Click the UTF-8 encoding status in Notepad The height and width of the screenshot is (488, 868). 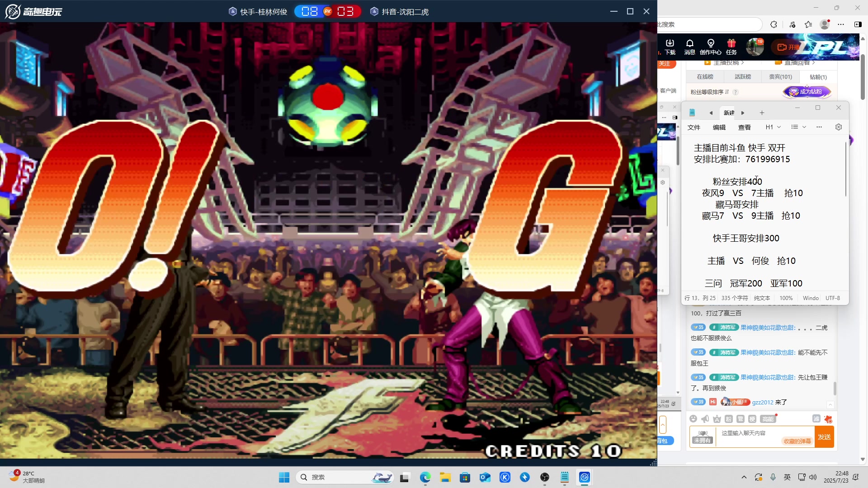[833, 298]
